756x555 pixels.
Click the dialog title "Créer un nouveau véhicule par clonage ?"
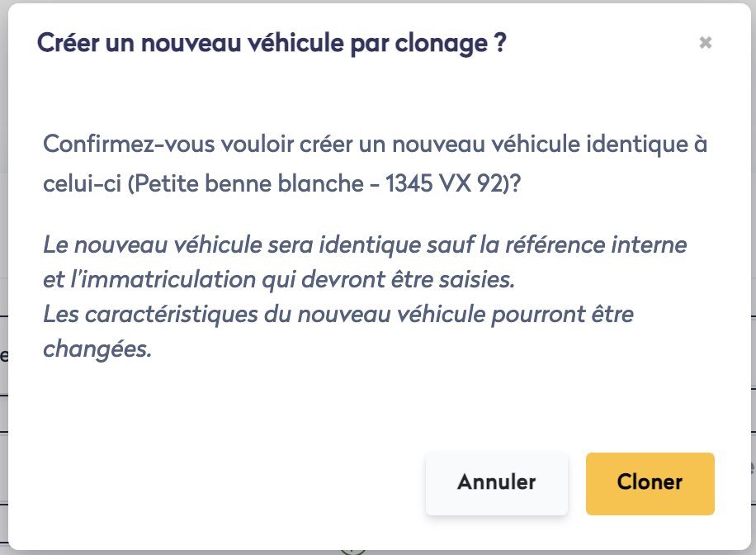click(x=272, y=43)
